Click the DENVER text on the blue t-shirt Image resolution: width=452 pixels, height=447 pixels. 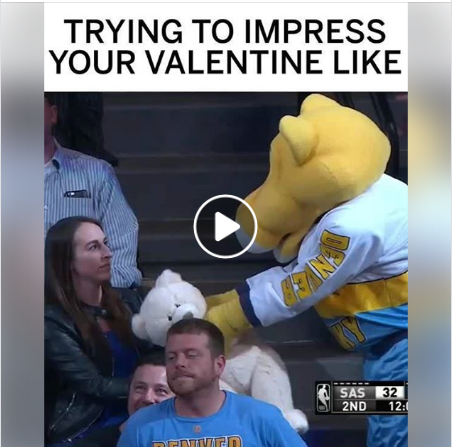pyautogui.click(x=197, y=441)
